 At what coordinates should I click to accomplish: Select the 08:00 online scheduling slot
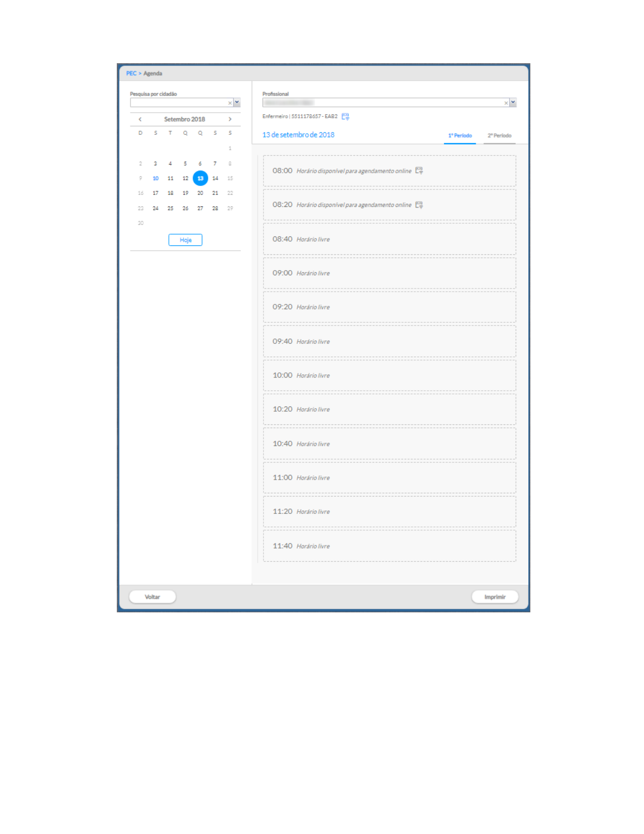point(389,171)
